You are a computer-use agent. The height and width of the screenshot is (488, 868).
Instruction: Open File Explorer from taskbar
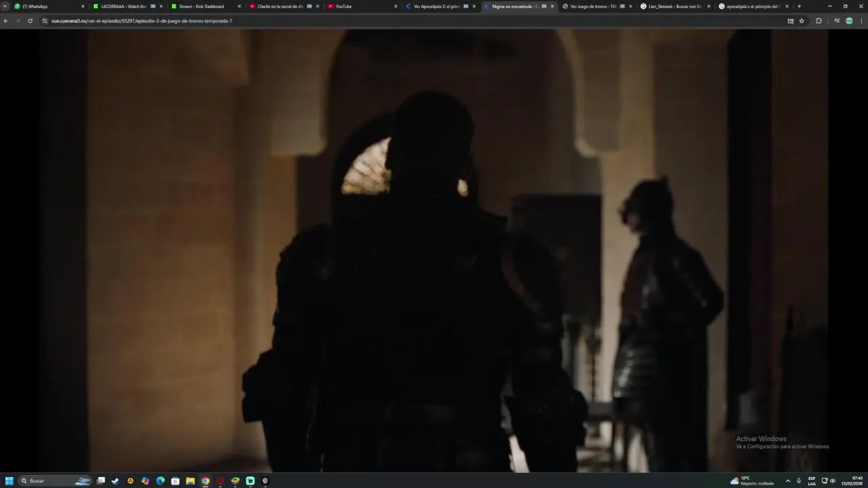[191, 481]
